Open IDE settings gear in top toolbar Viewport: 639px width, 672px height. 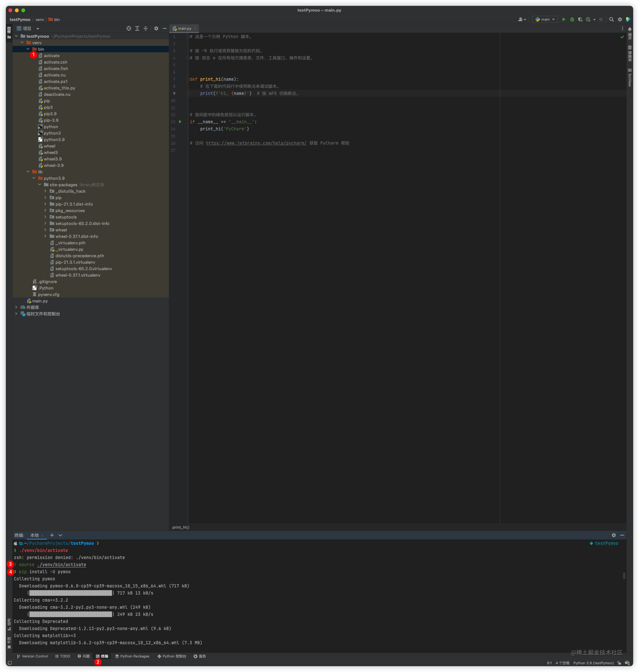[620, 19]
